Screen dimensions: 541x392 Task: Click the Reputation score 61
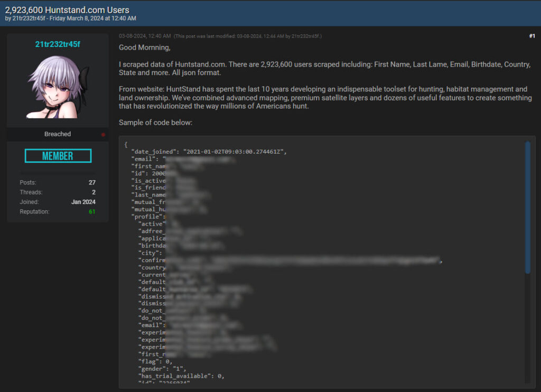92,211
